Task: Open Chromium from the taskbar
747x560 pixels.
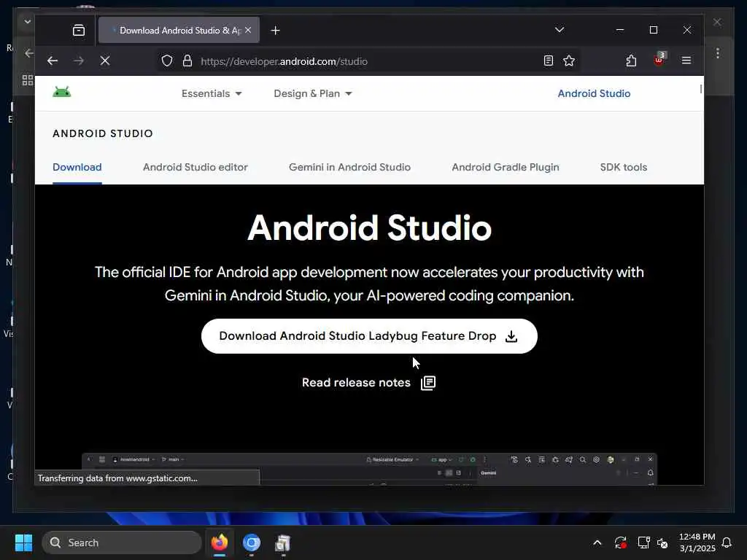Action: (x=252, y=542)
